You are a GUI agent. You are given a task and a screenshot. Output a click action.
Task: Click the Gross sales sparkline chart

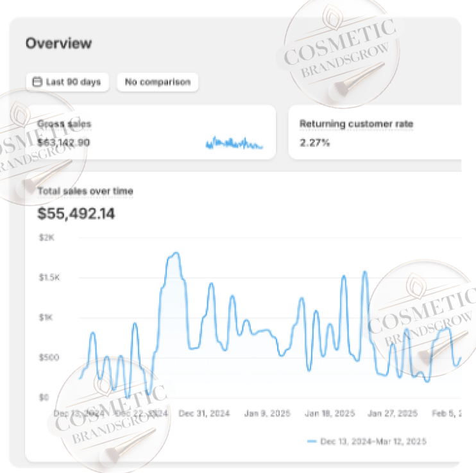tap(234, 144)
